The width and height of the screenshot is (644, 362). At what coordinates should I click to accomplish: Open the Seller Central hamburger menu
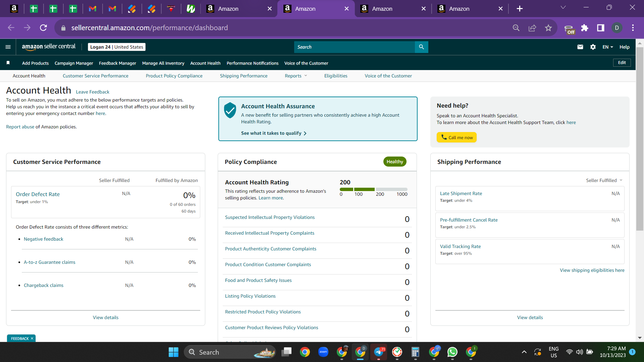tap(8, 47)
